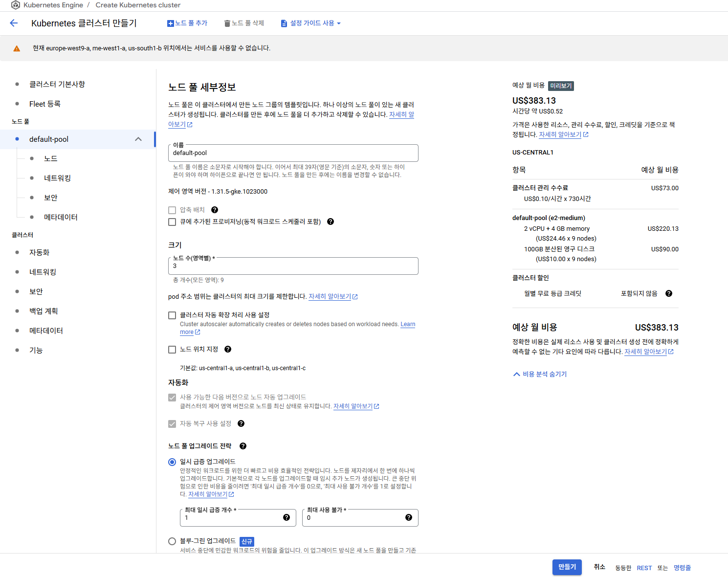Screen dimensions: 728x577
Task: Open 명령줄 equivalent link
Action: [x=682, y=568]
